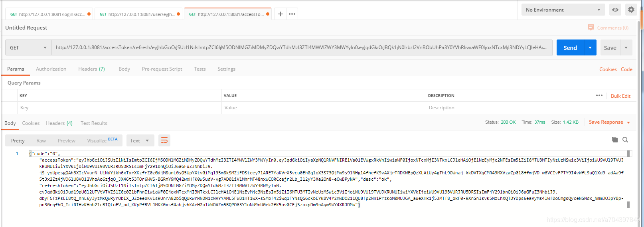
Task: Open the Cookies link
Action: (x=608, y=69)
